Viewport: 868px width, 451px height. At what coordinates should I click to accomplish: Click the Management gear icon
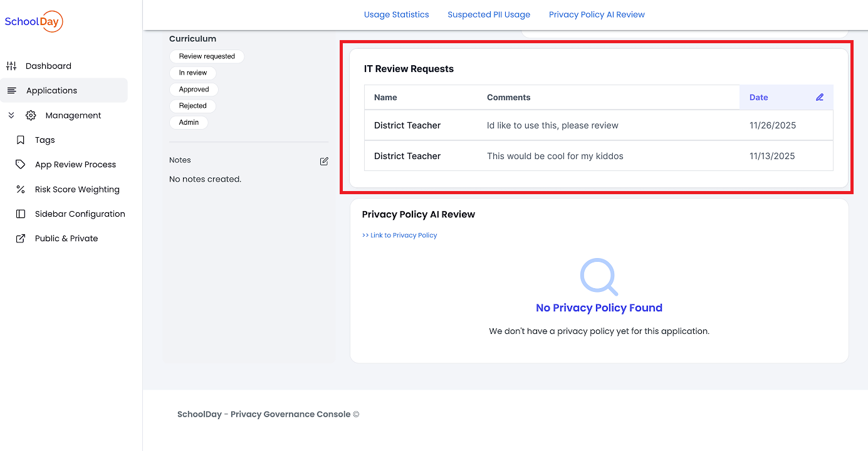(x=31, y=115)
